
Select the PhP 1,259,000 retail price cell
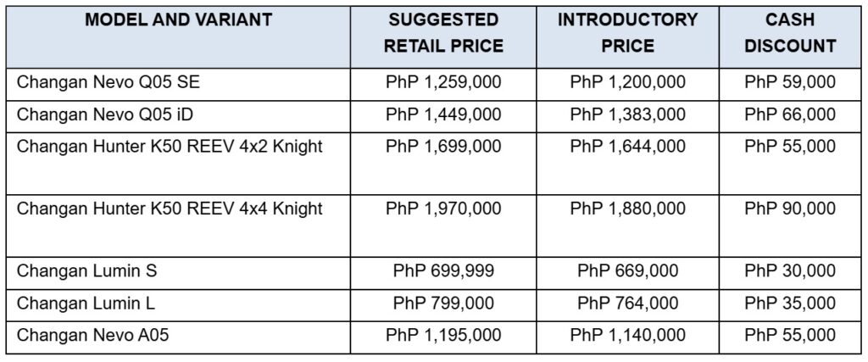pyautogui.click(x=443, y=85)
